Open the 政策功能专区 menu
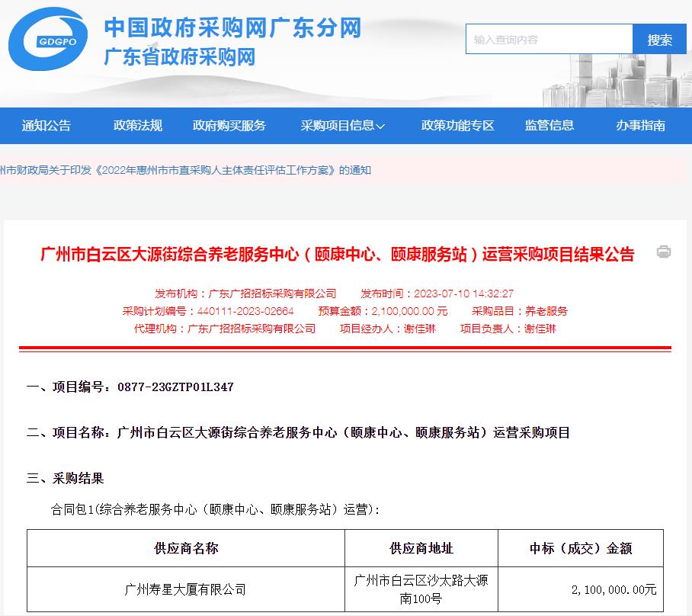 [458, 126]
